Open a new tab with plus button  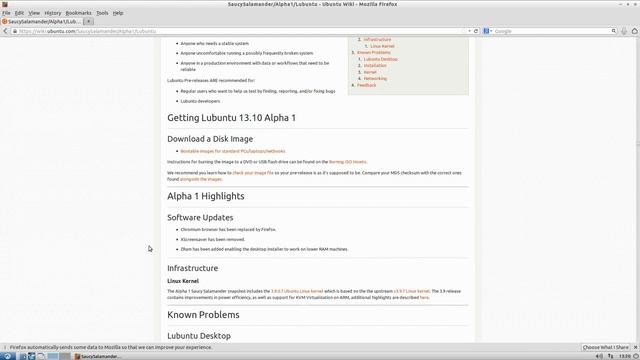(89, 22)
